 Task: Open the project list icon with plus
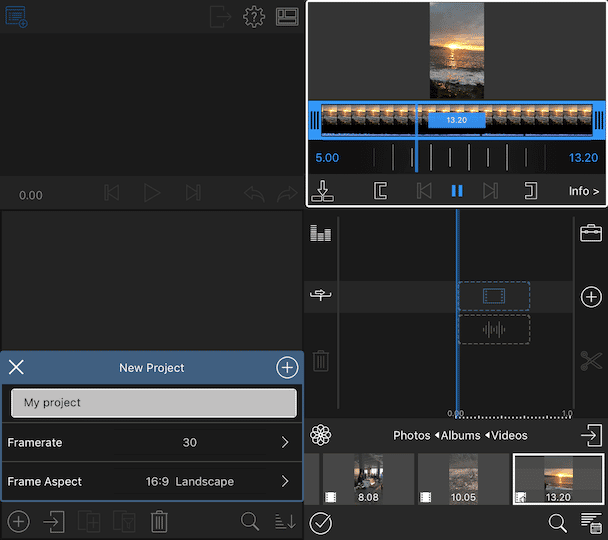tap(16, 17)
